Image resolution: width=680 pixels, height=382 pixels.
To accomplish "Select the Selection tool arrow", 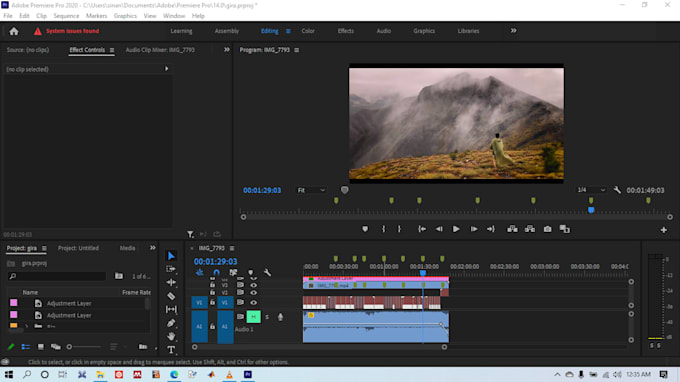I will tap(171, 256).
